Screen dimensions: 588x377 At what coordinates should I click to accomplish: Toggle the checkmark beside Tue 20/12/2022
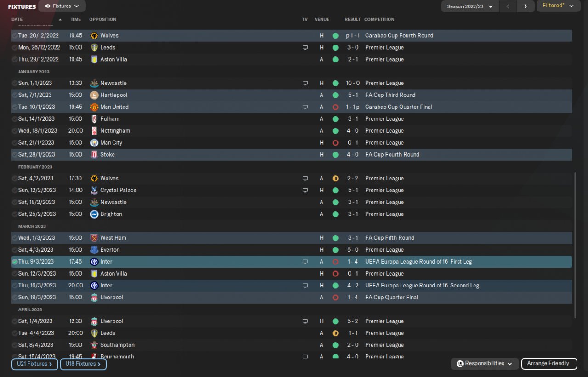[x=15, y=35]
